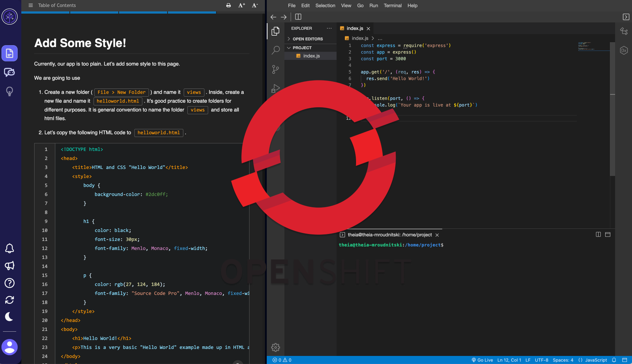Expand the index.js breadcrumb chevron
Viewport: 632px width, 364px height.
tap(373, 38)
